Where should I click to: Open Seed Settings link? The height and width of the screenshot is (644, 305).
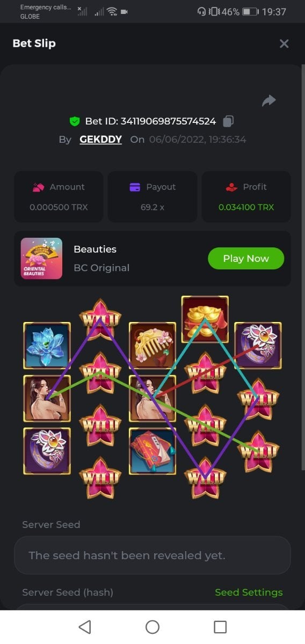pyautogui.click(x=249, y=592)
